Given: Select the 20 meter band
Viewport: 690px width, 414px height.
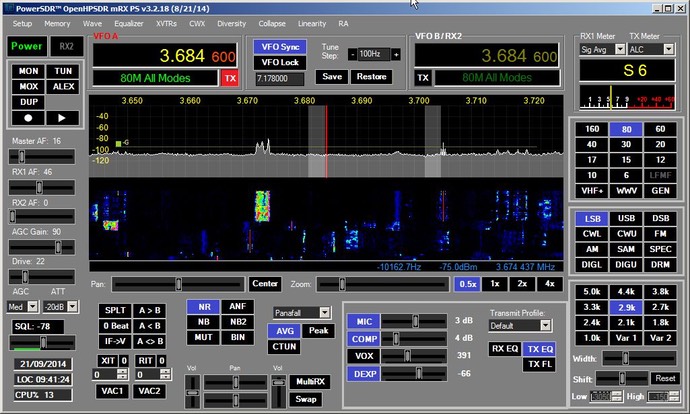Looking at the screenshot, I should coord(660,144).
